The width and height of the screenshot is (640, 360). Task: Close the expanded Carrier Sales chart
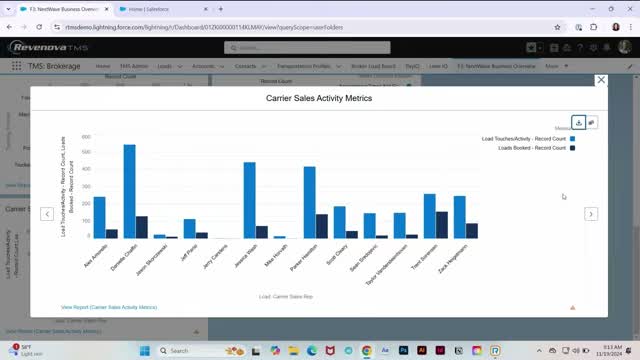click(x=601, y=80)
